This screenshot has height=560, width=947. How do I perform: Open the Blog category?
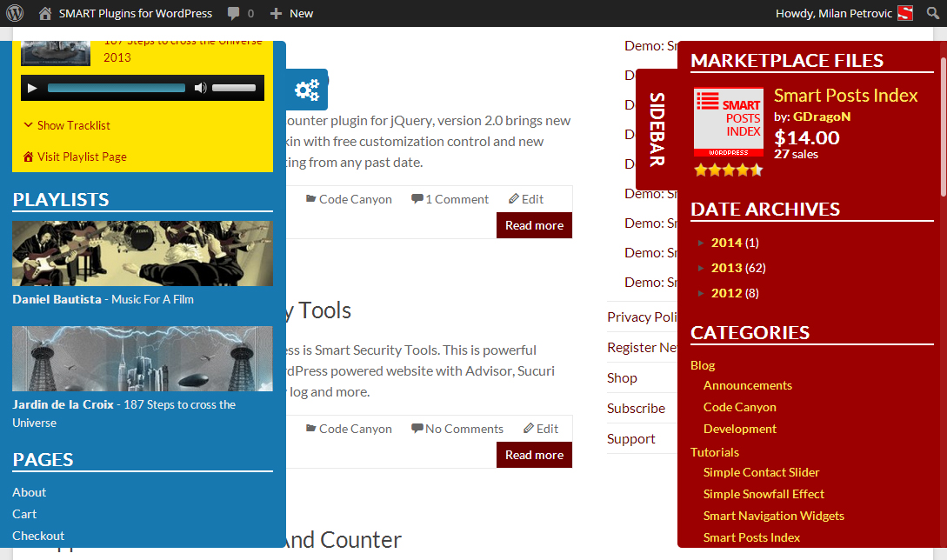[703, 365]
